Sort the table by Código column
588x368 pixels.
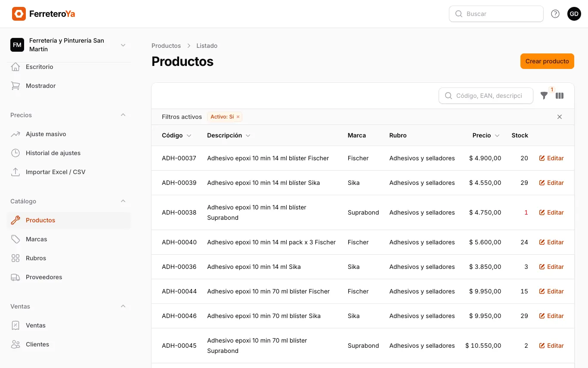pos(176,135)
